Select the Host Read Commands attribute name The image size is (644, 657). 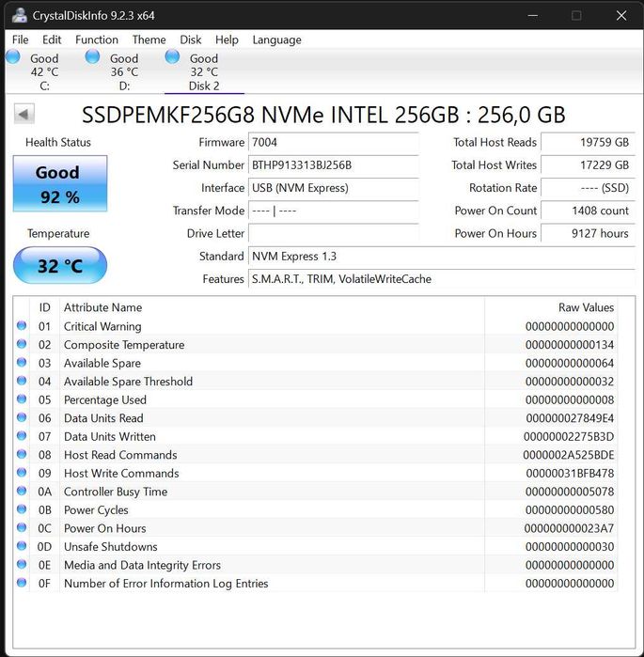click(120, 455)
